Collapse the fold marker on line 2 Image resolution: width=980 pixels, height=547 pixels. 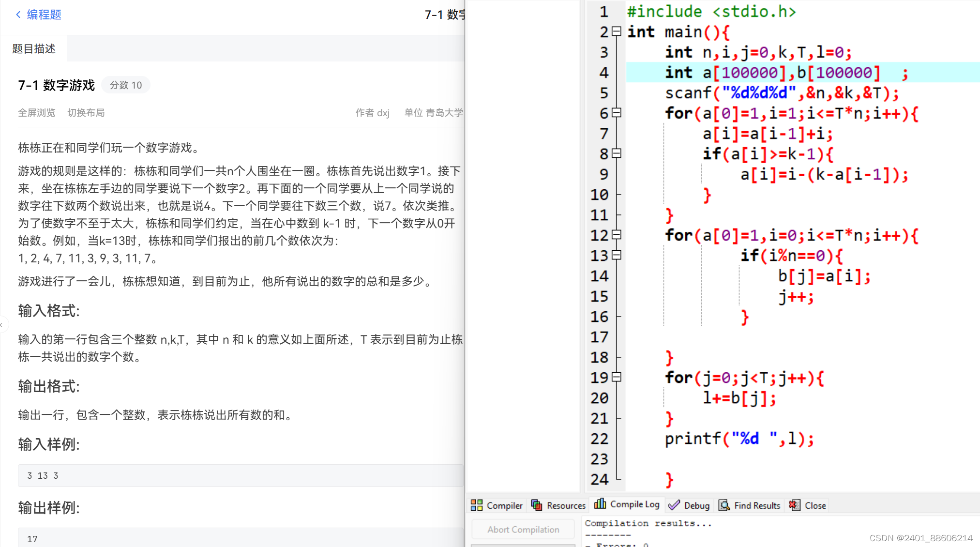(617, 31)
